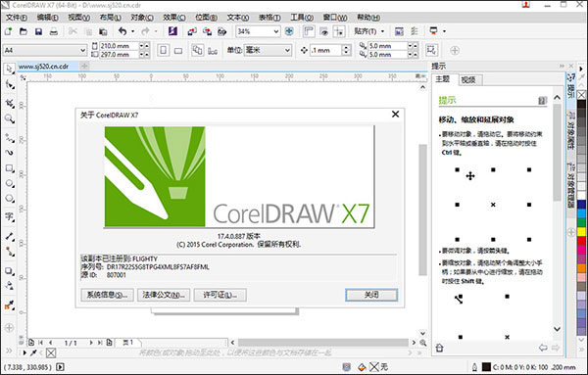Select the Text tool (字)
The image size is (588, 375).
(x=10, y=216)
